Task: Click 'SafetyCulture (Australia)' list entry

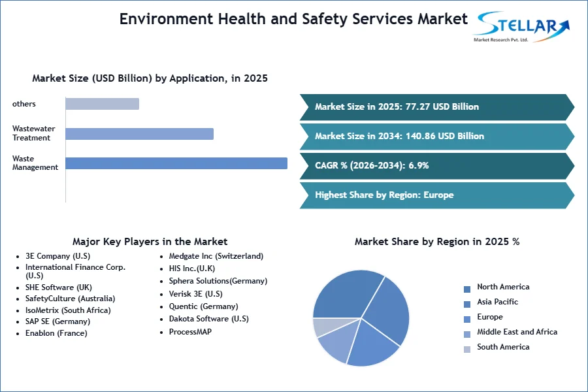Action: (70, 299)
